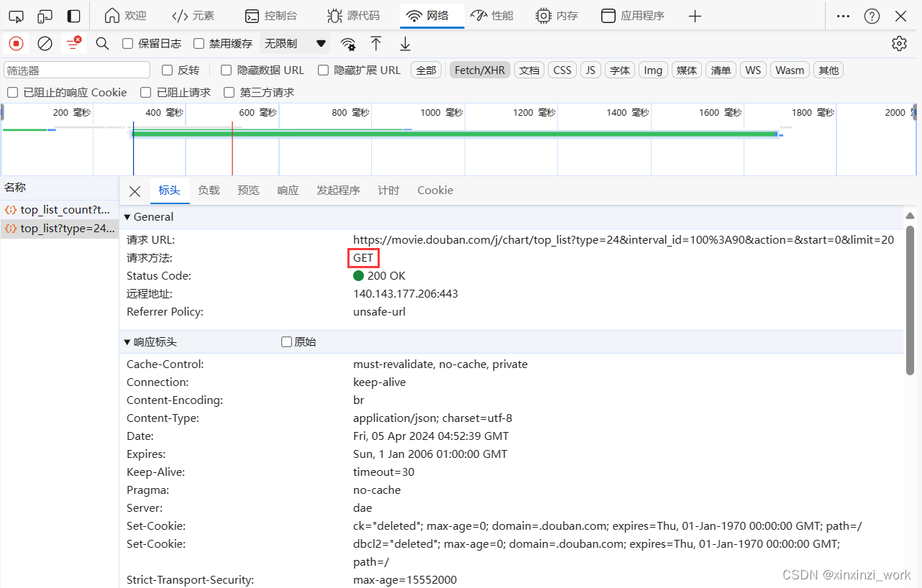The image size is (922, 588).
Task: Activate the inspect element picker icon
Action: [x=16, y=16]
